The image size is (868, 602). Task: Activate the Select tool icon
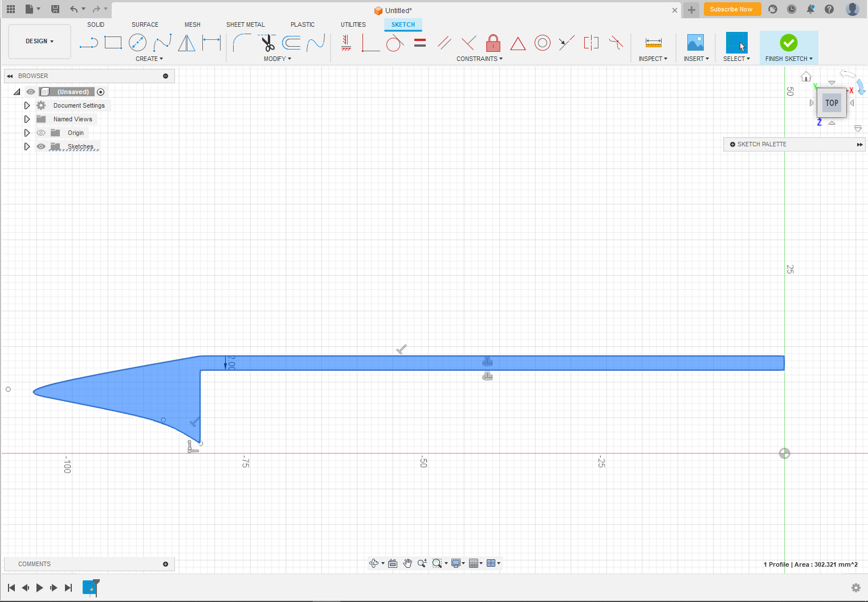[736, 43]
